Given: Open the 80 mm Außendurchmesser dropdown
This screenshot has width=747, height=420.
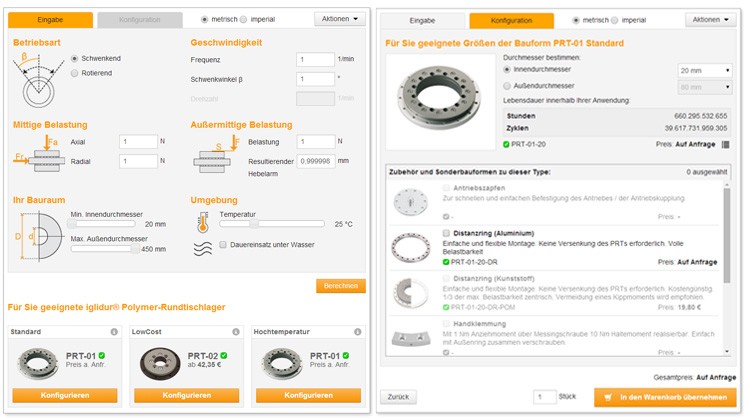Looking at the screenshot, I should click(705, 87).
